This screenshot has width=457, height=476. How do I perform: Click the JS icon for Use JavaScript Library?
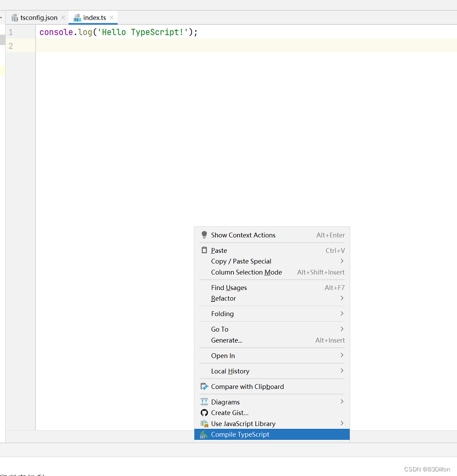point(204,424)
